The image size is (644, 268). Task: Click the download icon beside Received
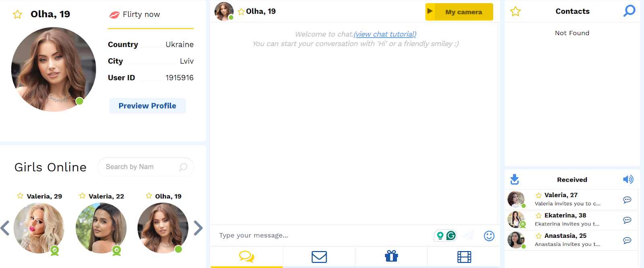(514, 179)
